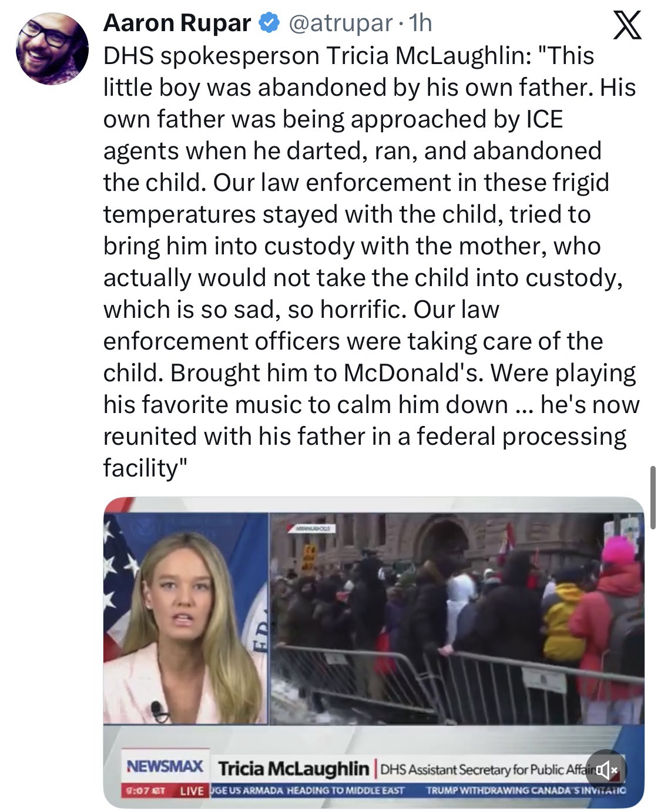Screen dimensions: 661x812
Task: Open the @atrupar handle link
Action: pyautogui.click(x=341, y=24)
